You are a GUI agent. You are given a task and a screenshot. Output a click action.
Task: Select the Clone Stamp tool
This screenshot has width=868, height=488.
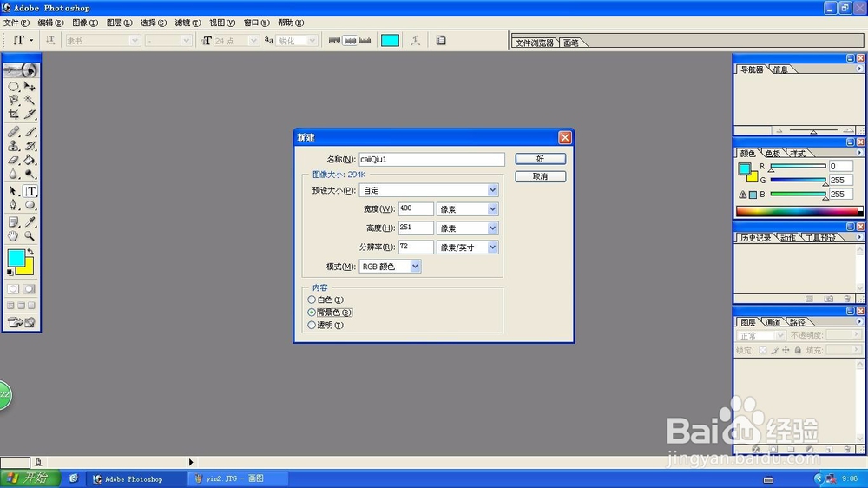[x=13, y=146]
